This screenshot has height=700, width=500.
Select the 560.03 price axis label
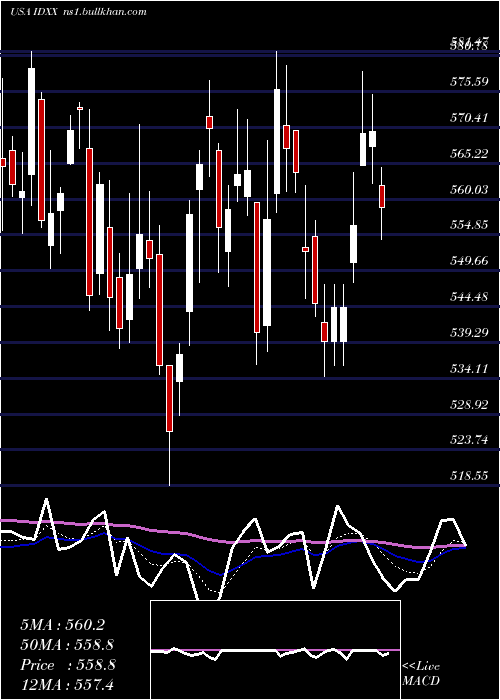[470, 190]
